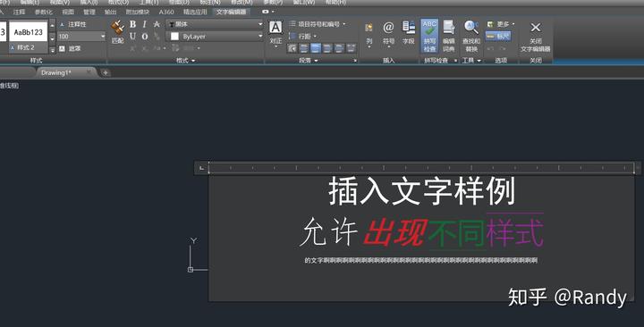Switch to the 管理 ribbon tab
Screen dimensions: 644x327
click(x=89, y=12)
